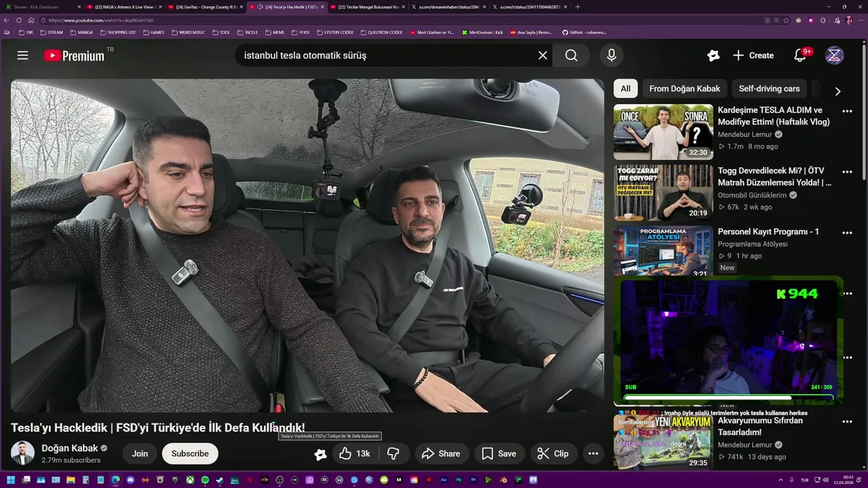Open Discord from the taskbar

130,480
